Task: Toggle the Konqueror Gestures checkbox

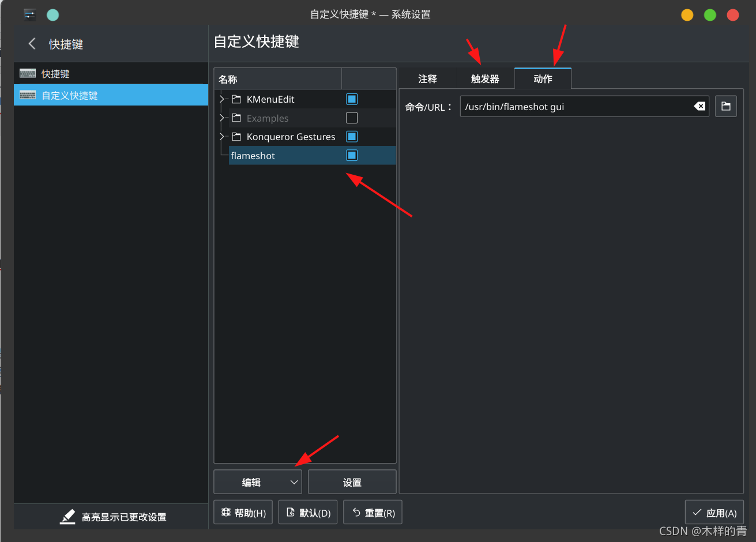Action: point(352,137)
